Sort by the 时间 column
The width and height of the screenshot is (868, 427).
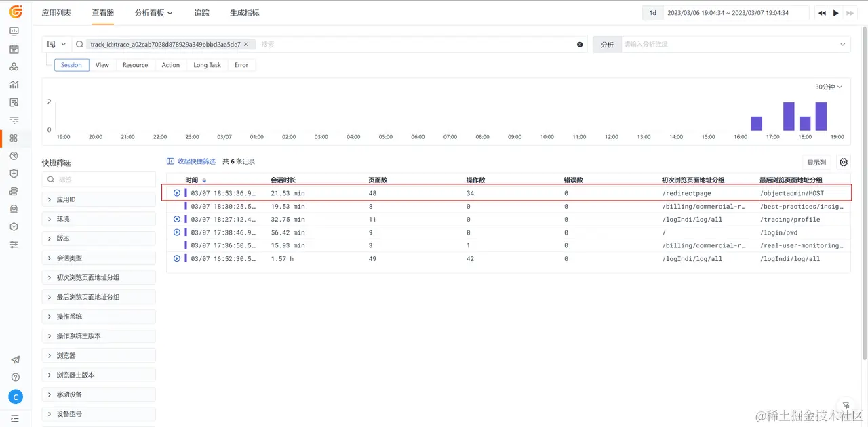196,180
